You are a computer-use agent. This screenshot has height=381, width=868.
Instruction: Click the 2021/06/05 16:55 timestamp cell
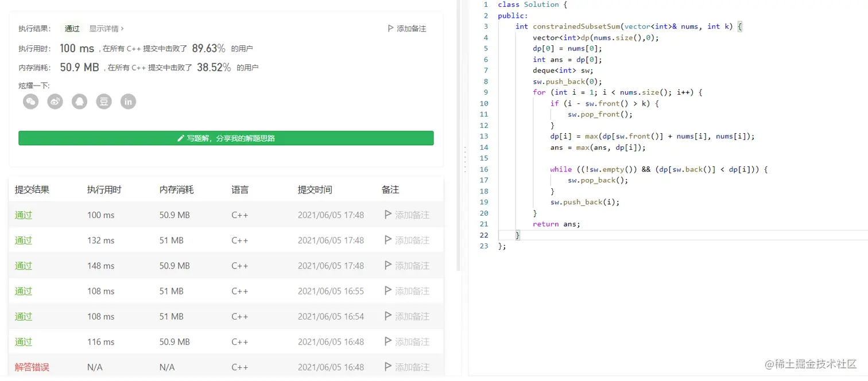pos(331,291)
